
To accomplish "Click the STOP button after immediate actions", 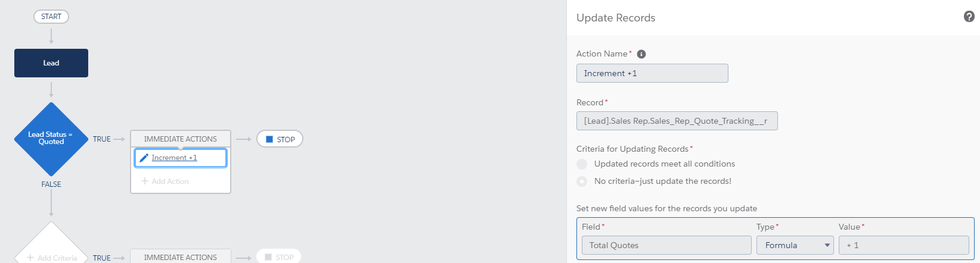I will [x=280, y=139].
